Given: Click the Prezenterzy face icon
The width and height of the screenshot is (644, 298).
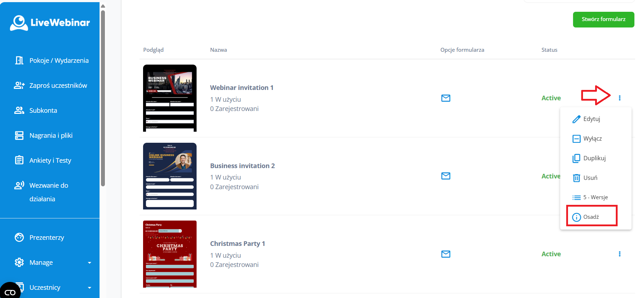Looking at the screenshot, I should [x=19, y=237].
